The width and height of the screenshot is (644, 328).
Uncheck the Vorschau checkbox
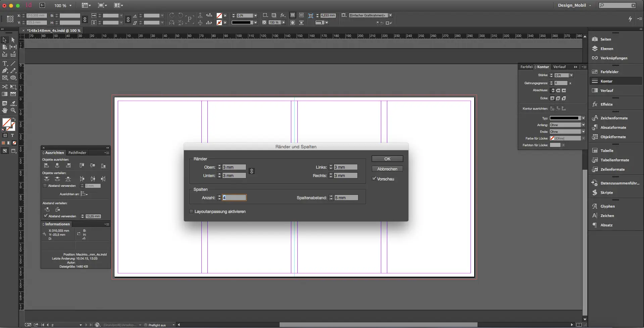click(374, 179)
